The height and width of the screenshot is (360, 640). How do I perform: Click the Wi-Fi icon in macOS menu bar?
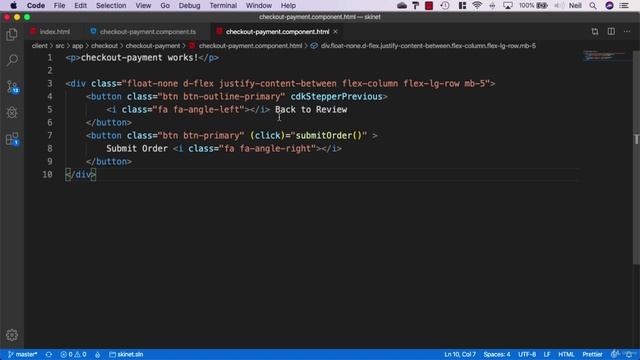(477, 5)
